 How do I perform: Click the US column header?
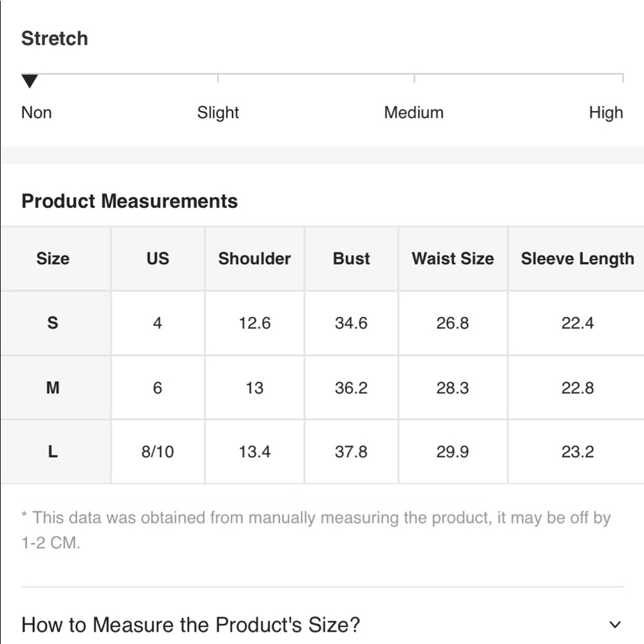158,258
